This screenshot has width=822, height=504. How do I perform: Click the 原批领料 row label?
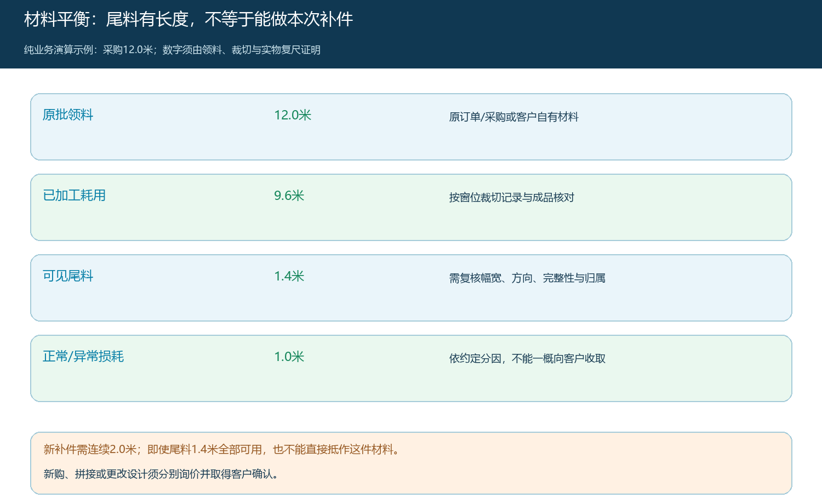point(68,114)
